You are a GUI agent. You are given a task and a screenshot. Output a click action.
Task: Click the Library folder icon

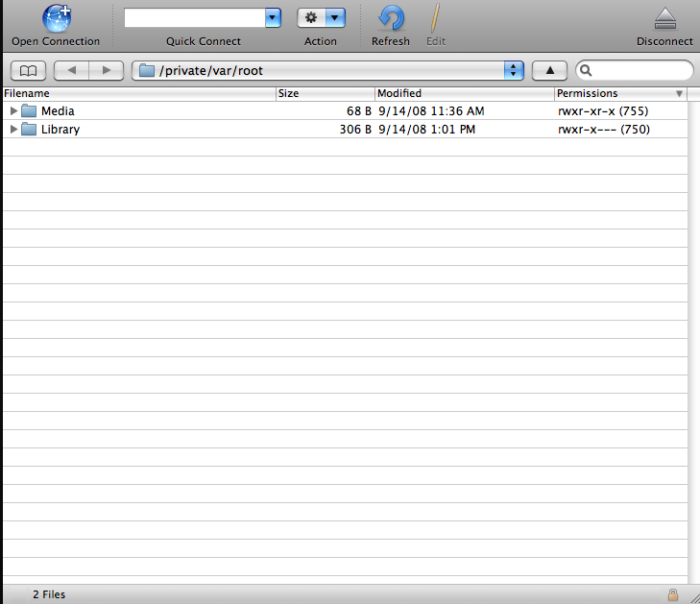click(29, 129)
